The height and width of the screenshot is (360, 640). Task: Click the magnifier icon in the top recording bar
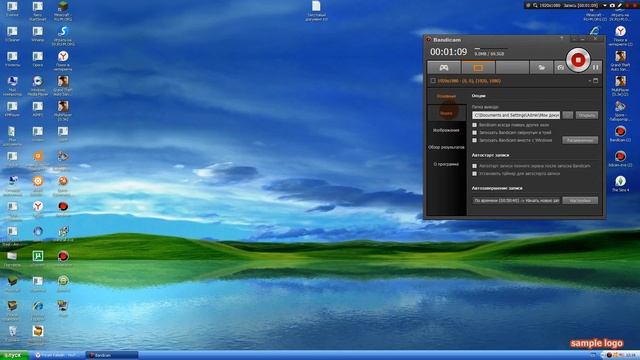(535, 5)
